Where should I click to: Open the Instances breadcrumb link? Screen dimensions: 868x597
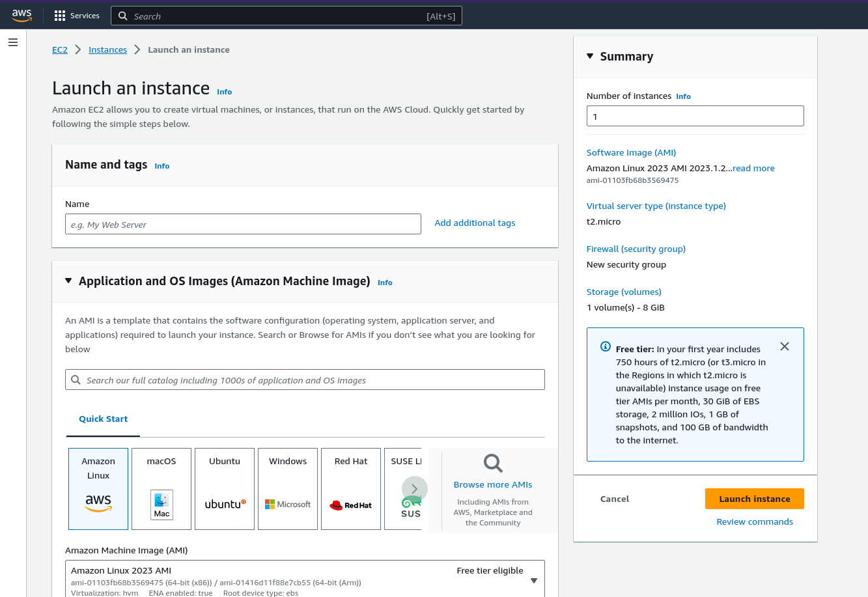tap(107, 49)
